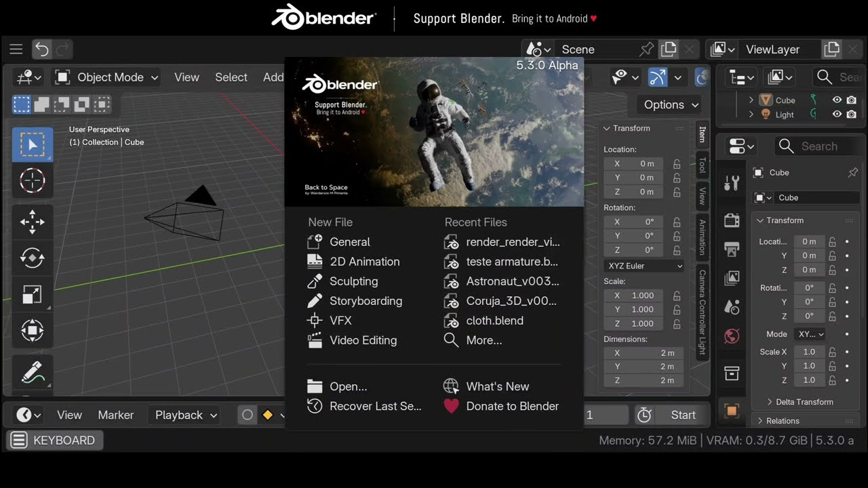Open the Output properties tab icon
The height and width of the screenshot is (488, 868).
(732, 249)
